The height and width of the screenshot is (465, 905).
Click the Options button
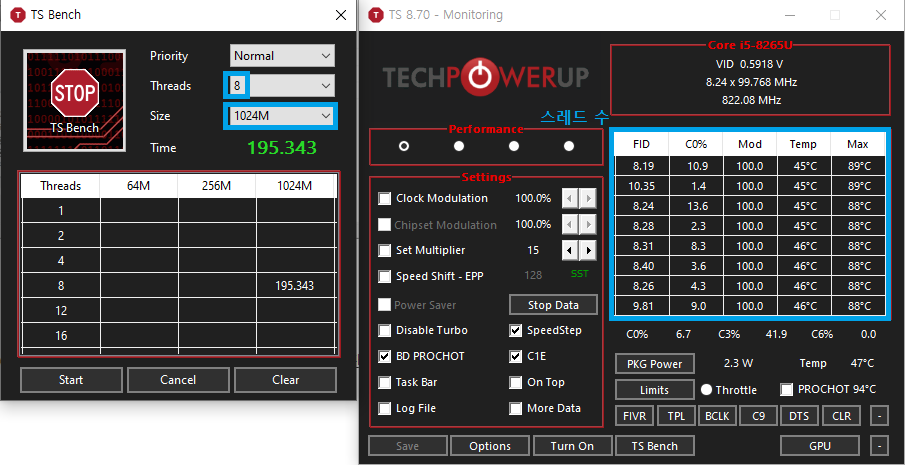coord(490,446)
